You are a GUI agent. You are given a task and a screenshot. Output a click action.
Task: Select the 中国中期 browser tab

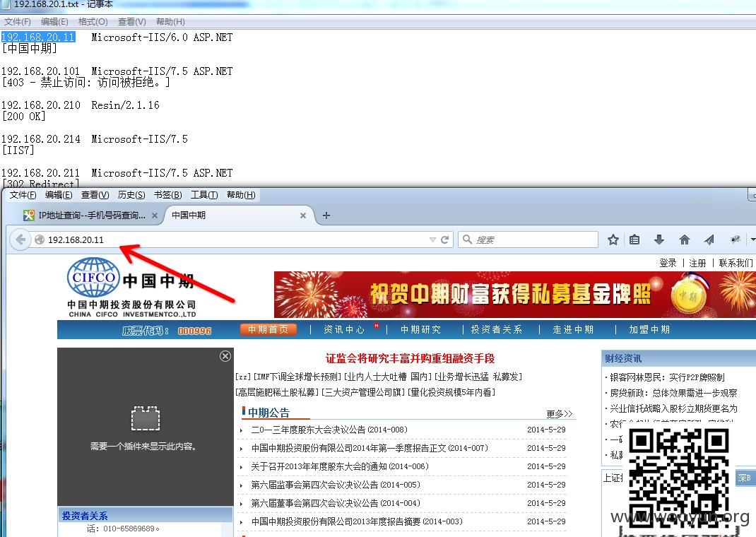click(239, 216)
